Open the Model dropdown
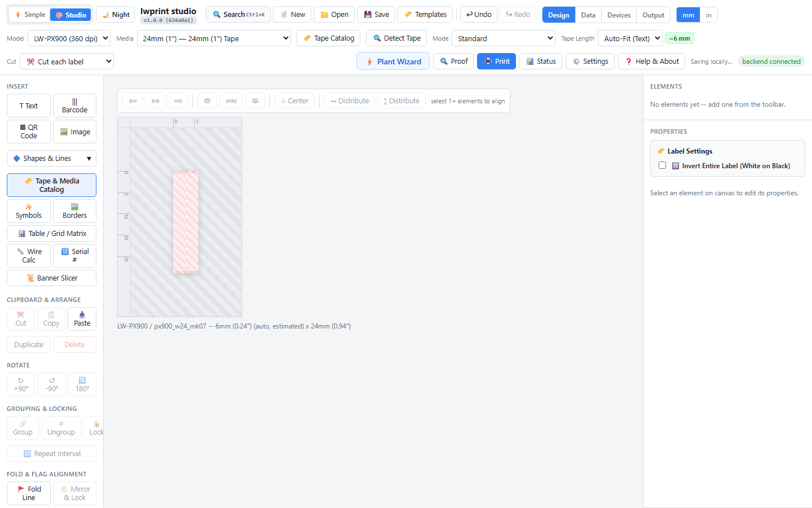The image size is (812, 508). (x=69, y=38)
